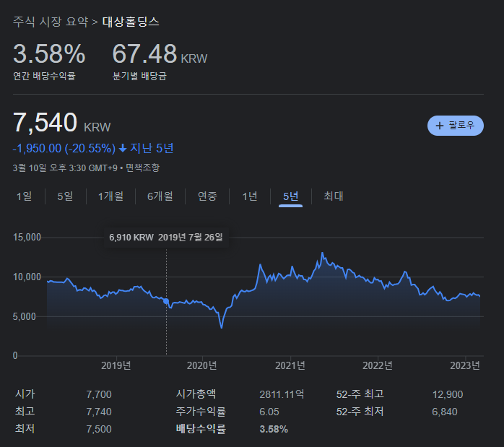Click the 면책조항 disclaimer link
The height and width of the screenshot is (447, 504).
tap(142, 168)
